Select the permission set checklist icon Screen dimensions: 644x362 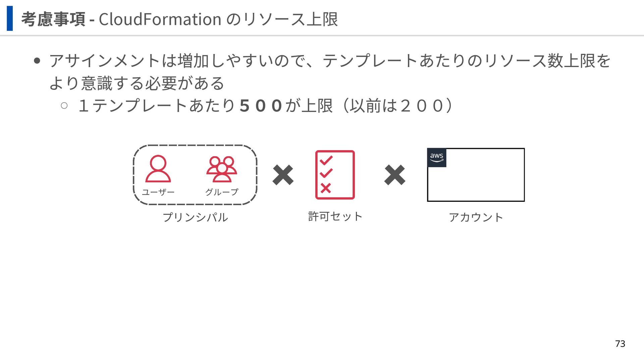[335, 175]
